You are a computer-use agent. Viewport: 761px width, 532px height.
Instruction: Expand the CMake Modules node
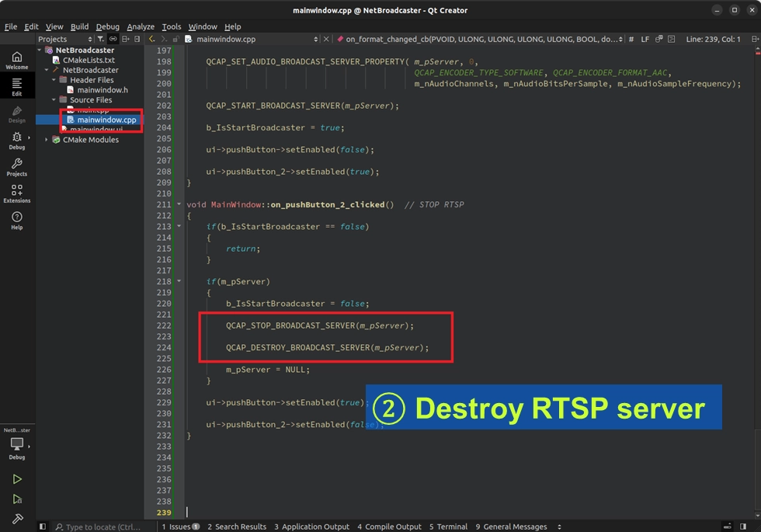point(47,139)
